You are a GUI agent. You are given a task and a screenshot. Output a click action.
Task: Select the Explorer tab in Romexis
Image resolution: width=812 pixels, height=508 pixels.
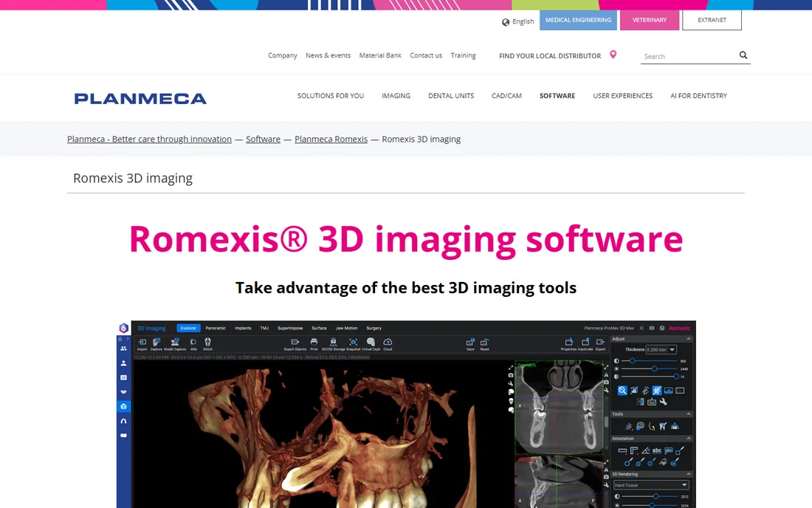click(188, 328)
